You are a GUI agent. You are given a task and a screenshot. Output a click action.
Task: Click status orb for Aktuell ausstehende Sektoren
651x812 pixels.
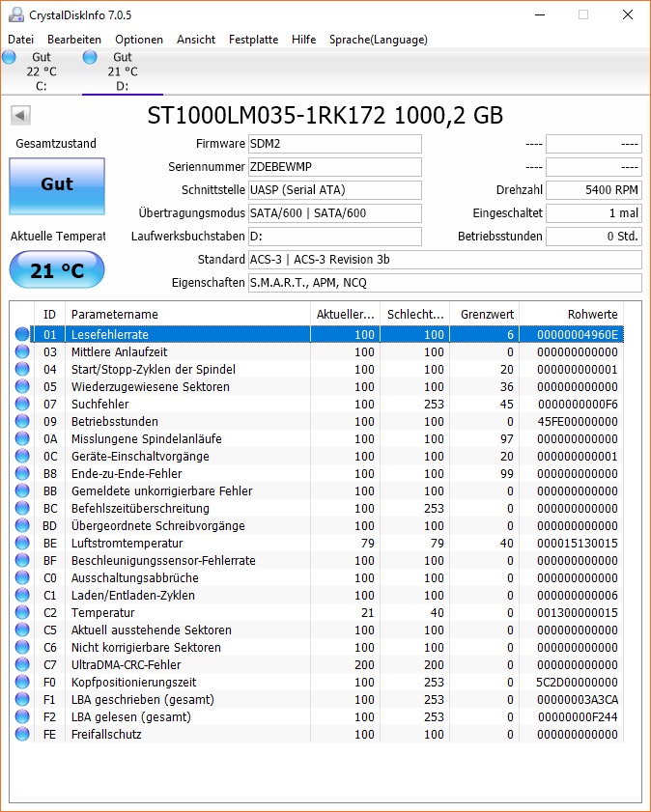coord(22,630)
